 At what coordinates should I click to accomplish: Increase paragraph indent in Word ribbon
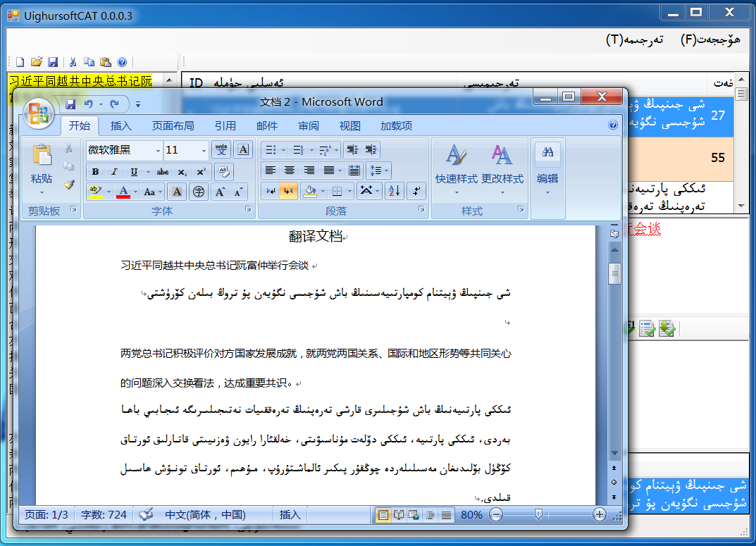point(371,150)
